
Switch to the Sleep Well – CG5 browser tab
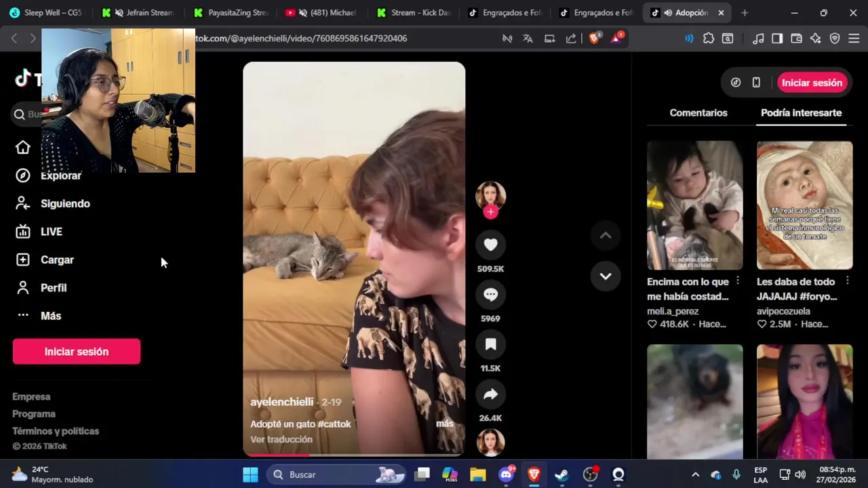[46, 13]
